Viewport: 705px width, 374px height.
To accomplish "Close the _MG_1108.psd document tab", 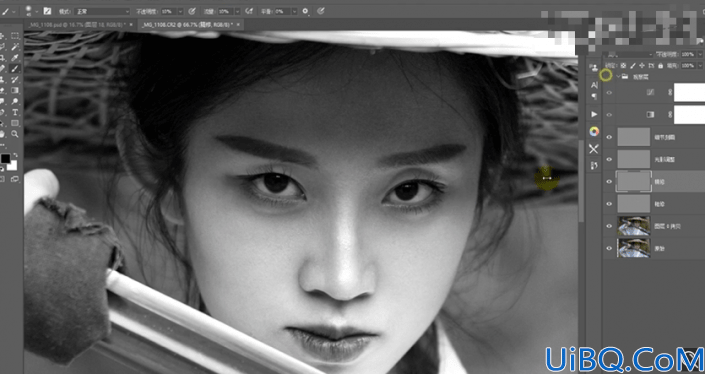I will tap(131, 25).
